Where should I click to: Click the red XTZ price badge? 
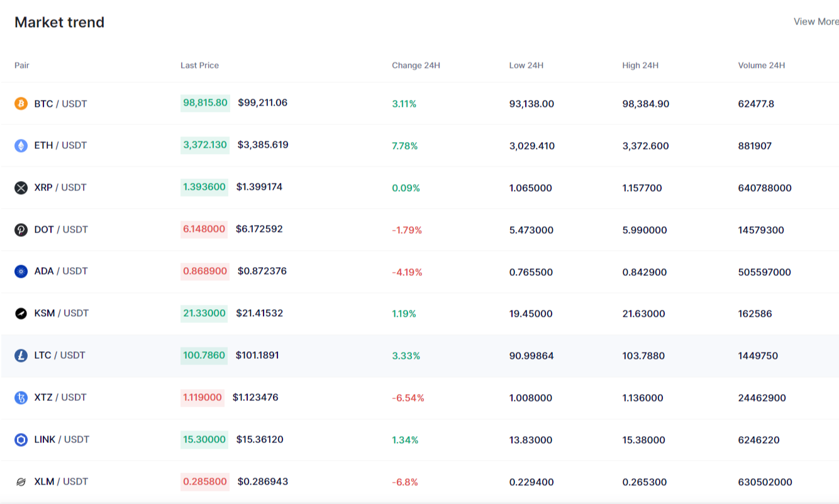click(x=203, y=397)
